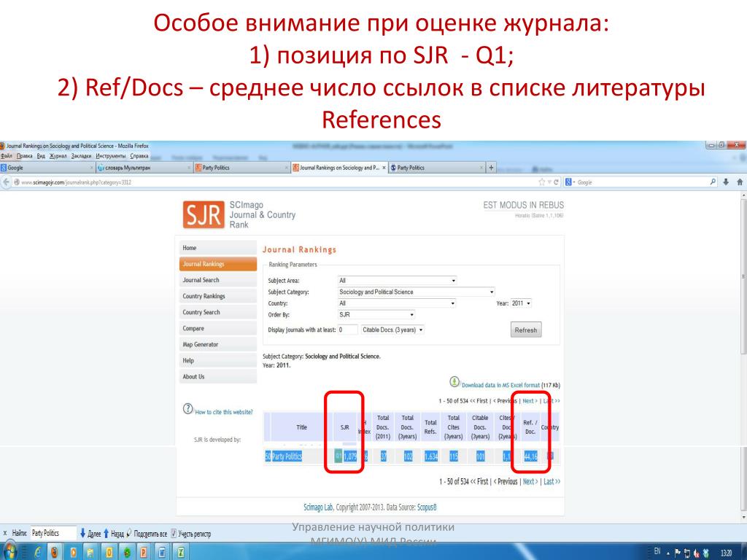Open the Журнал menu
Viewport: 747px width, 560px height.
(x=58, y=156)
